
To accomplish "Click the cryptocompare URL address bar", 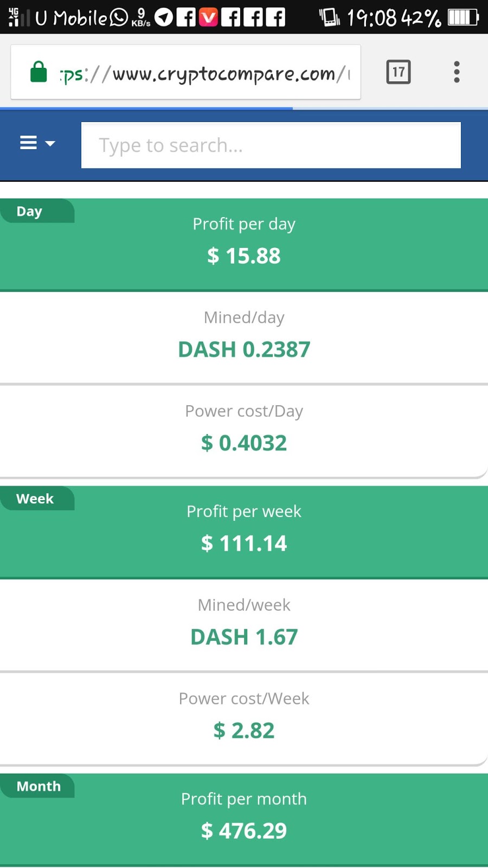I will (x=206, y=73).
